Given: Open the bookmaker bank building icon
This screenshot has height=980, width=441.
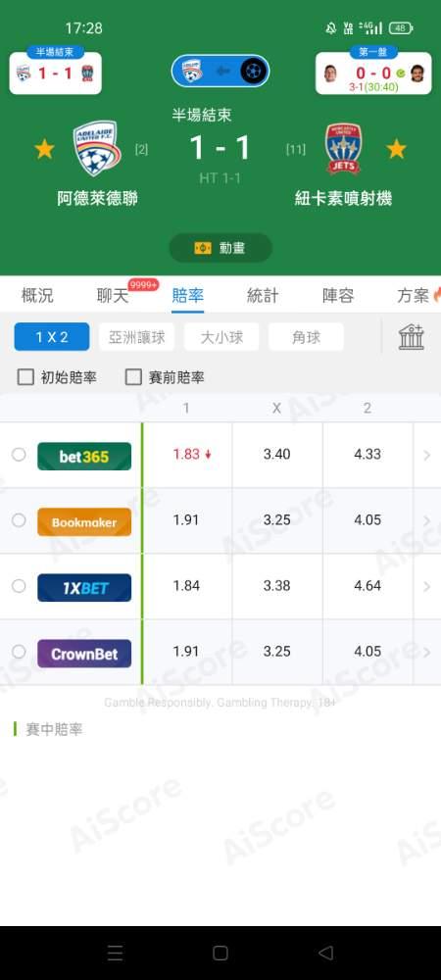Looking at the screenshot, I should pos(412,337).
